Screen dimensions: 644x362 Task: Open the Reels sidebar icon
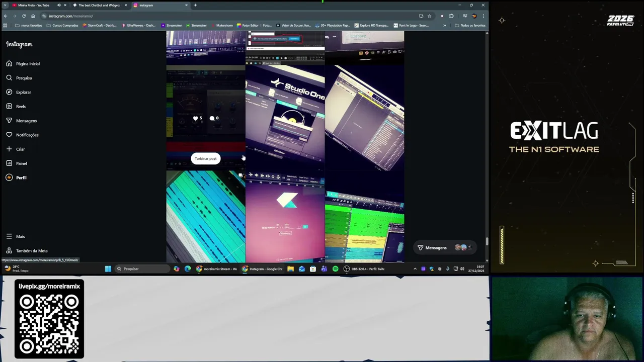pyautogui.click(x=9, y=106)
